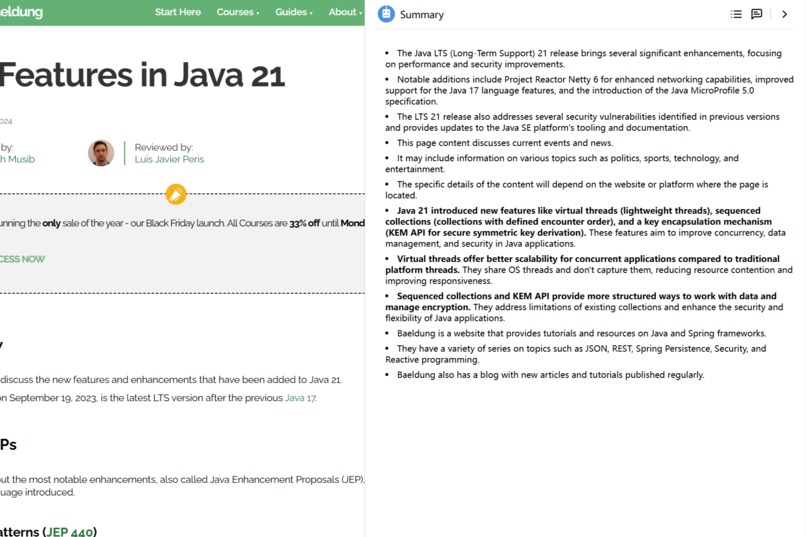806x537 pixels.
Task: Click the ACCESS NOW sale link
Action: coord(22,259)
